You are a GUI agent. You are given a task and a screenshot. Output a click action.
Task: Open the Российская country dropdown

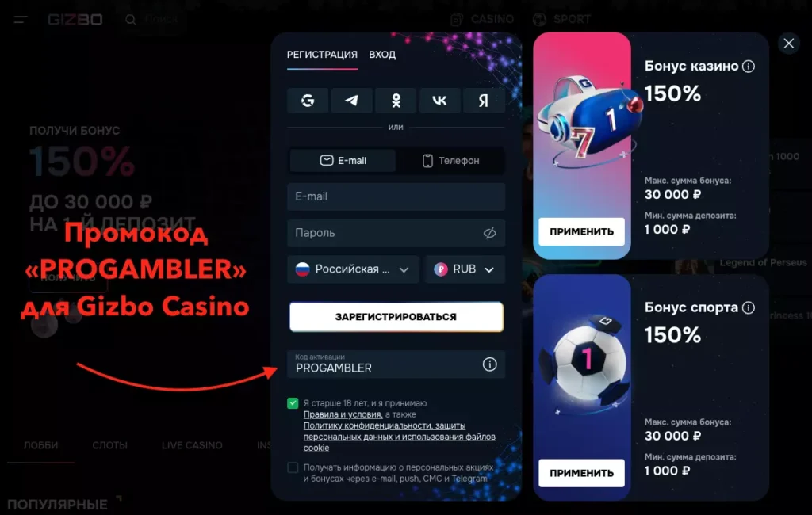(x=353, y=269)
